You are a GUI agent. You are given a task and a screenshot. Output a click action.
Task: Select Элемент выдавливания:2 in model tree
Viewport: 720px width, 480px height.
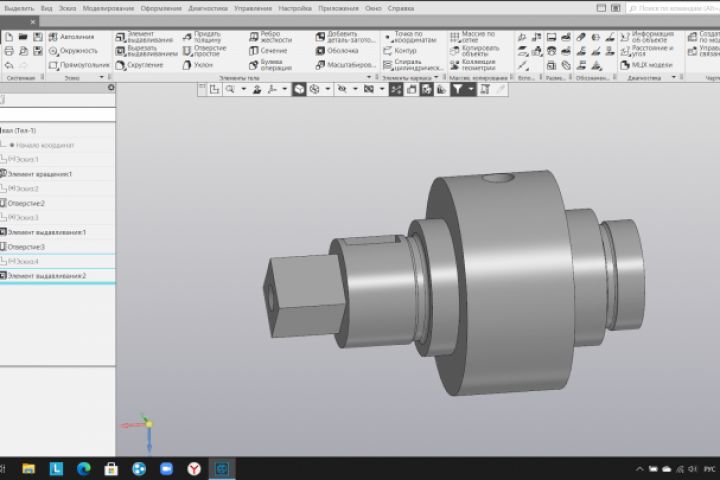(x=46, y=276)
